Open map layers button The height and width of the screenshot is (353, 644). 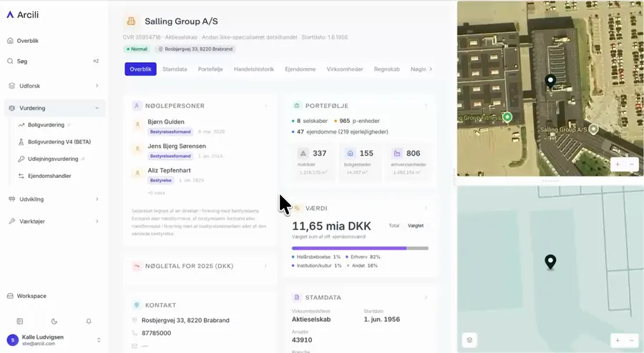tap(469, 340)
